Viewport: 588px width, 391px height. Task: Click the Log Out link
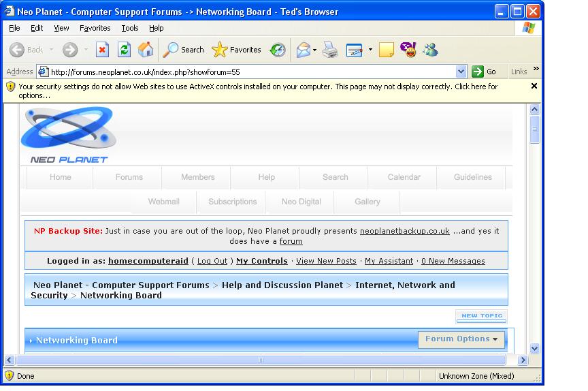click(212, 261)
